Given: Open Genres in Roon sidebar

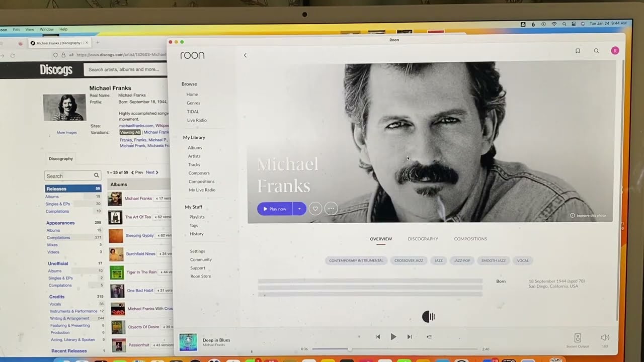Looking at the screenshot, I should [x=193, y=103].
